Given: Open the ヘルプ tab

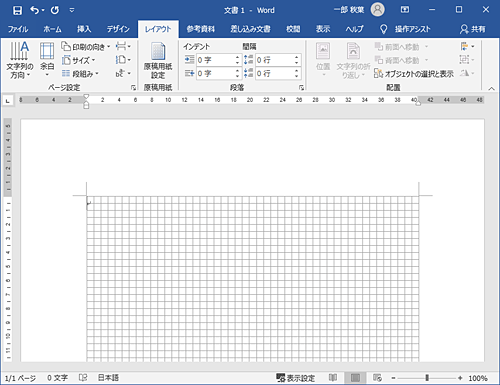Looking at the screenshot, I should click(x=354, y=29).
